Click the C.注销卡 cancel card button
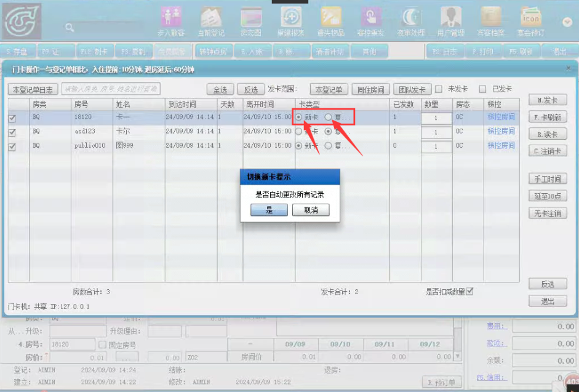The width and height of the screenshot is (579, 392). point(548,151)
